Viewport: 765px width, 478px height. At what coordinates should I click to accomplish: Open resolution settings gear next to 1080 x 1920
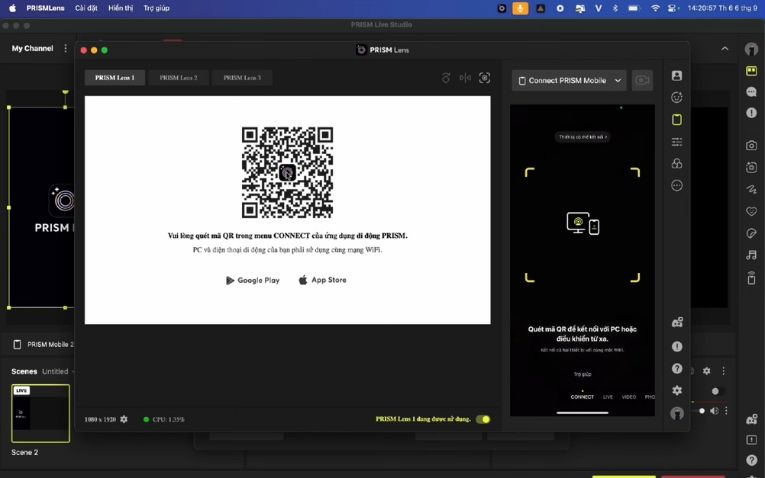click(124, 419)
